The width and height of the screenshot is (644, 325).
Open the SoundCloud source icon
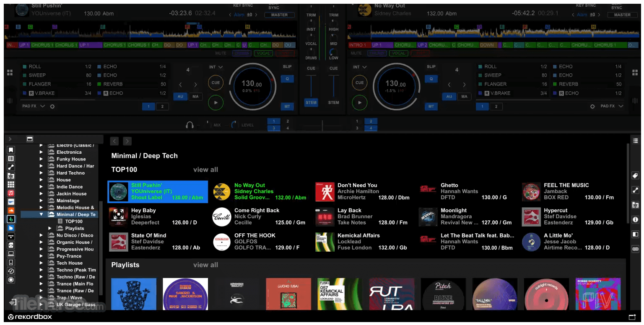point(11,210)
